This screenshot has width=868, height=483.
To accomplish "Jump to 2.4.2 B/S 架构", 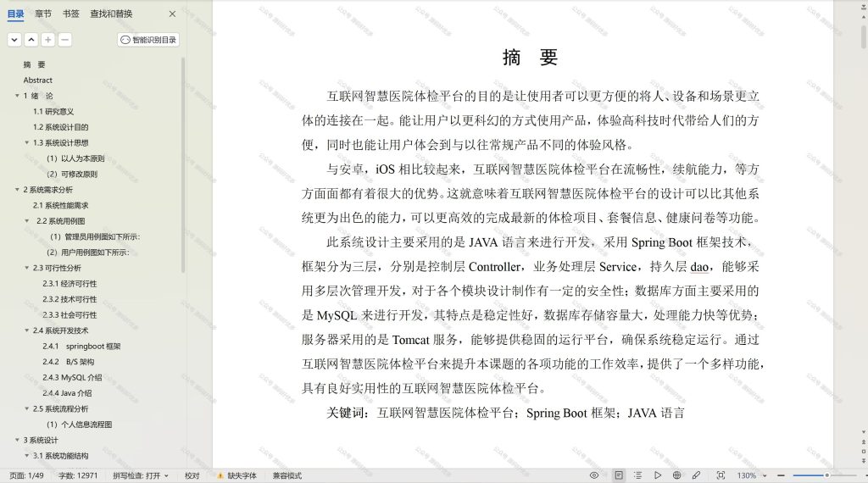I will pyautogui.click(x=69, y=362).
